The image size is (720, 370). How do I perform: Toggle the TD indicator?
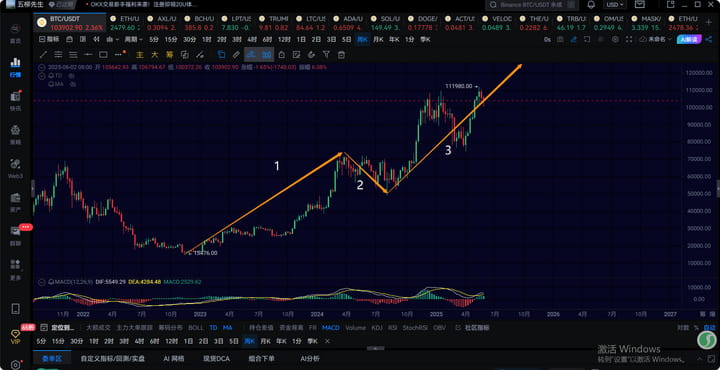pyautogui.click(x=213, y=328)
